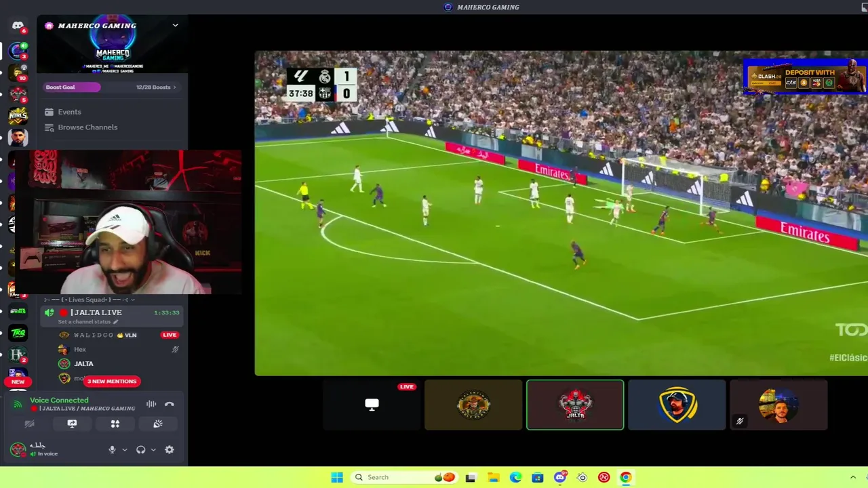Viewport: 868px width, 488px height.
Task: Select the WALIDCO participant tile
Action: [x=473, y=405]
